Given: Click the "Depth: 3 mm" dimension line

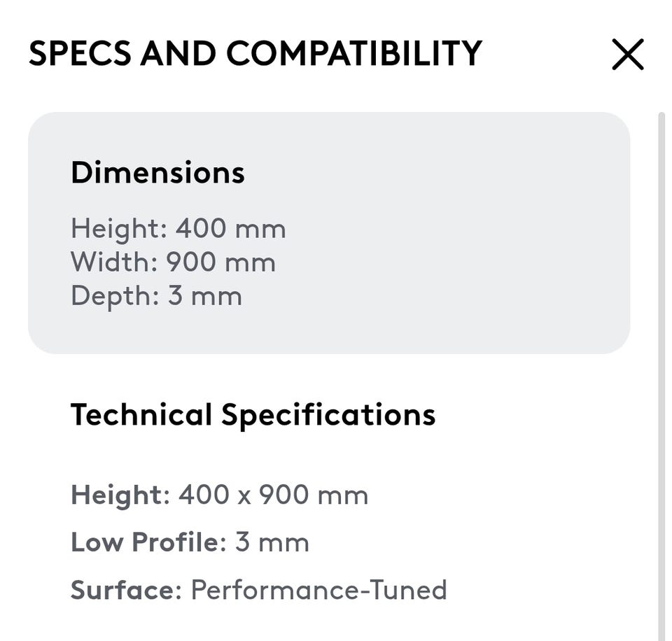Looking at the screenshot, I should [x=156, y=295].
